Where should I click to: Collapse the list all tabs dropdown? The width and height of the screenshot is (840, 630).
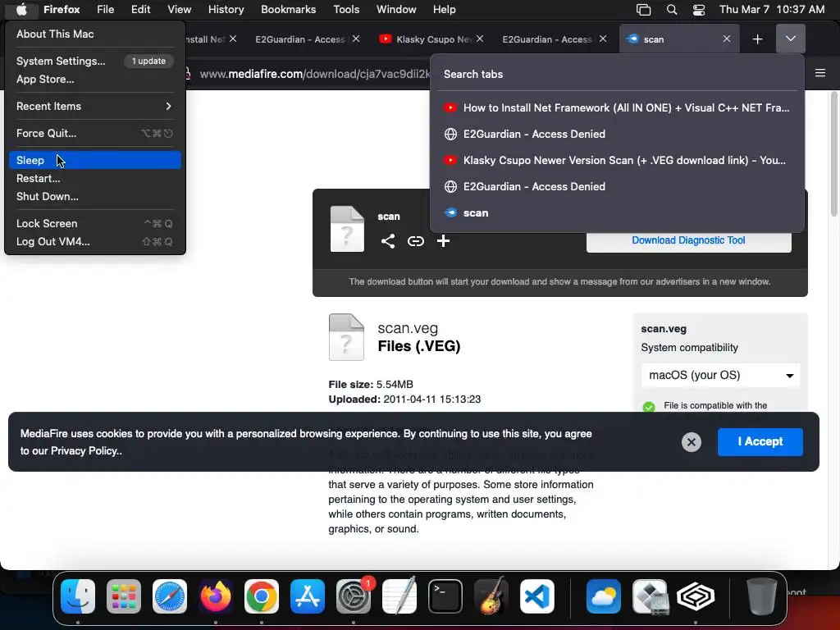(790, 39)
